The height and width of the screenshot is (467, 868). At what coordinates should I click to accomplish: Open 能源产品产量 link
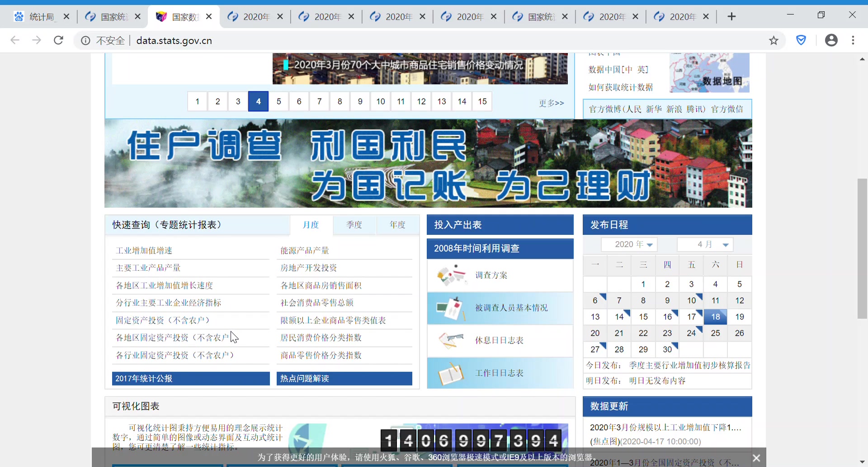305,251
